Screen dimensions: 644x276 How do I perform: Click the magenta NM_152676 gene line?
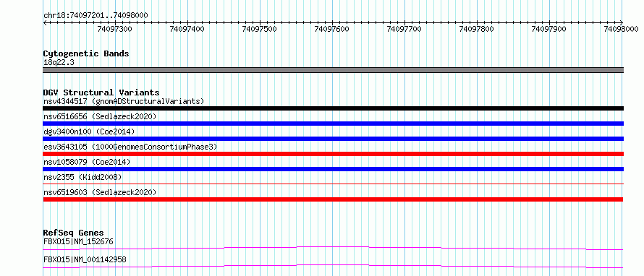tap(333, 247)
